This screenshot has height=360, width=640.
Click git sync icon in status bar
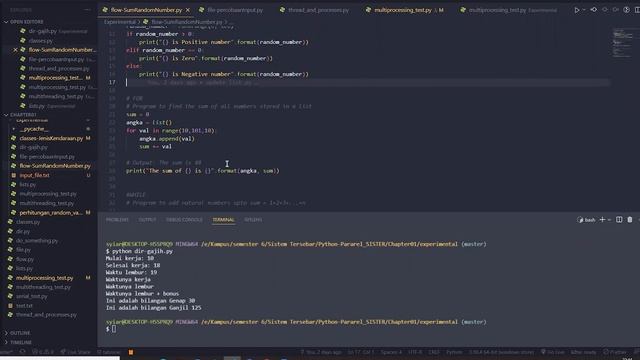click(x=22, y=352)
